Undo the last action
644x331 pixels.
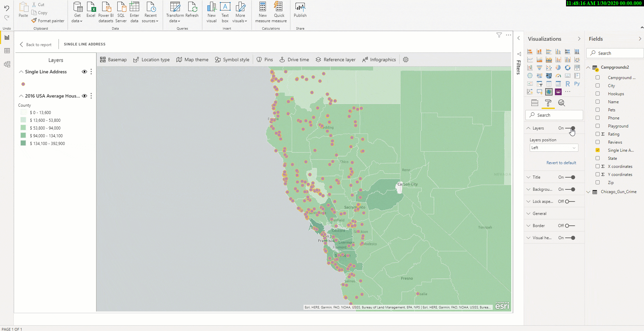click(x=7, y=8)
